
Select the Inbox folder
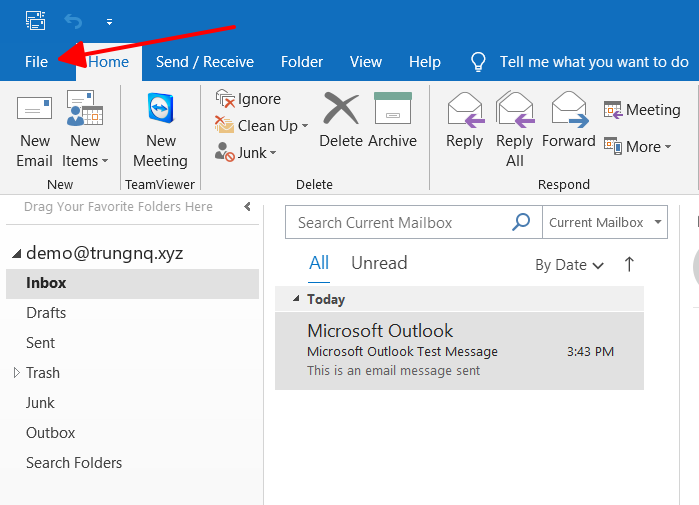pos(132,283)
